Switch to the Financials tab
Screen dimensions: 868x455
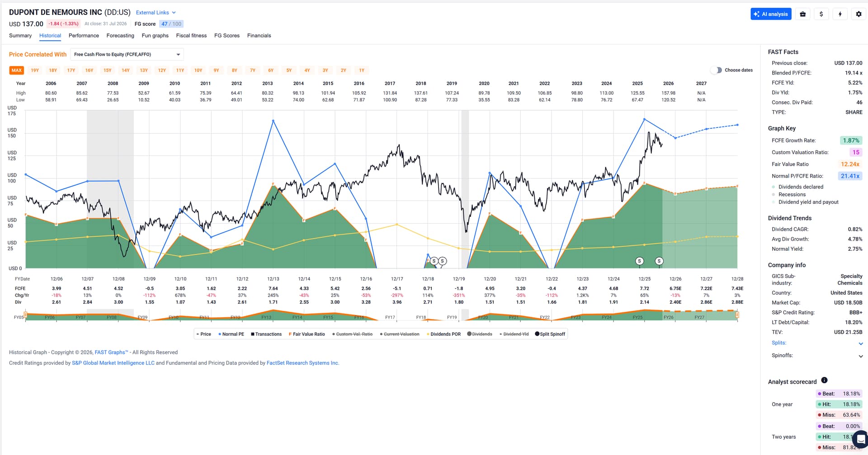259,36
